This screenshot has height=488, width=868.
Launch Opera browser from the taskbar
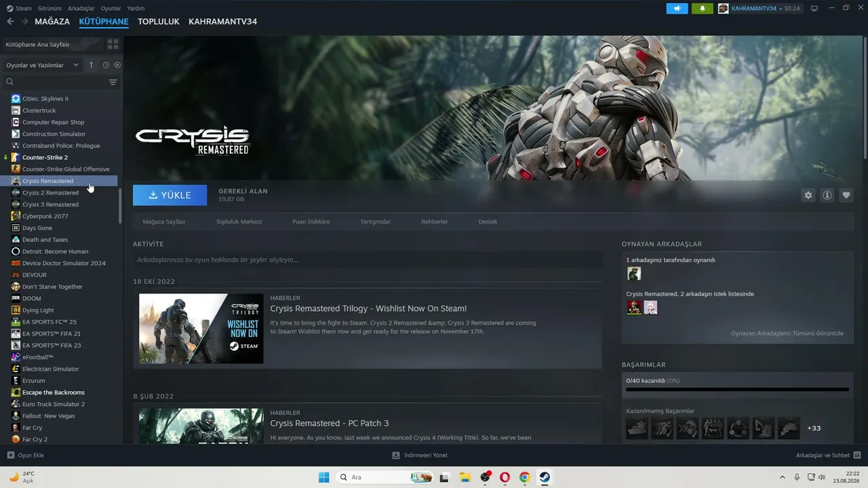(505, 477)
